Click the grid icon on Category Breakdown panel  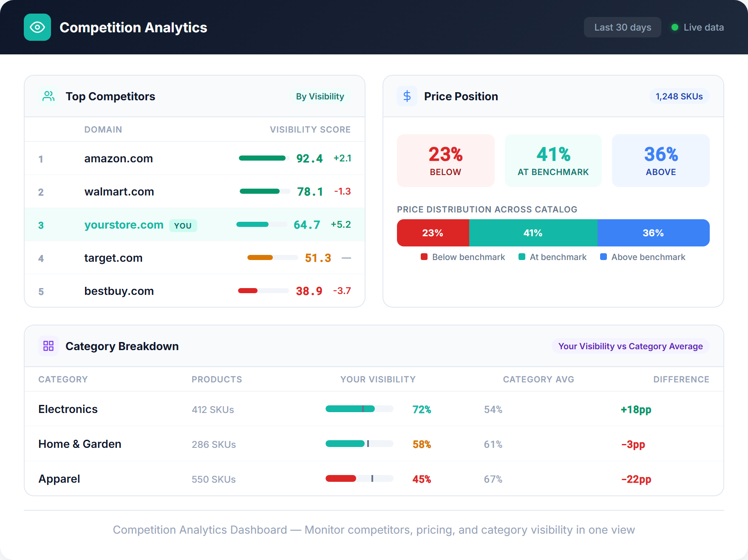[48, 346]
